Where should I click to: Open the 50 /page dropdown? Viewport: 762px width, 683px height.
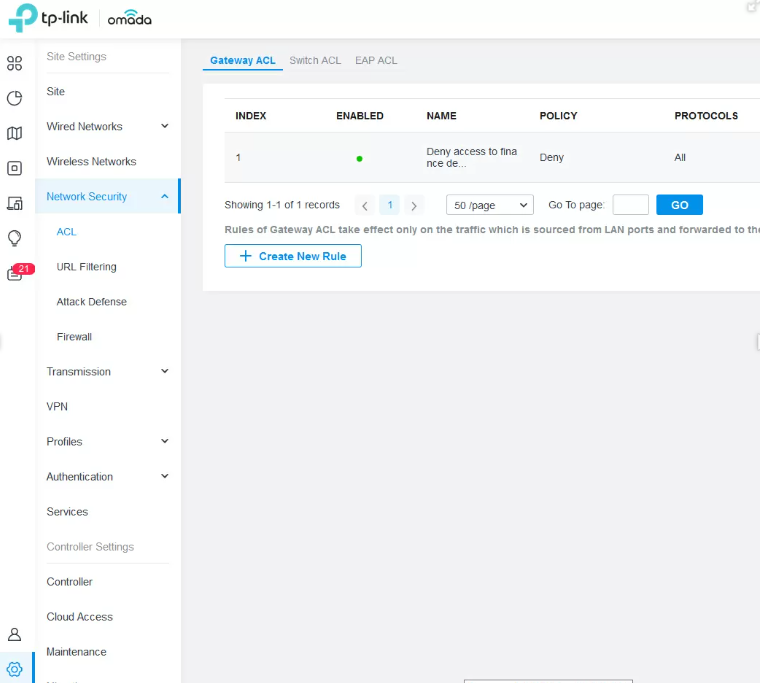click(489, 205)
